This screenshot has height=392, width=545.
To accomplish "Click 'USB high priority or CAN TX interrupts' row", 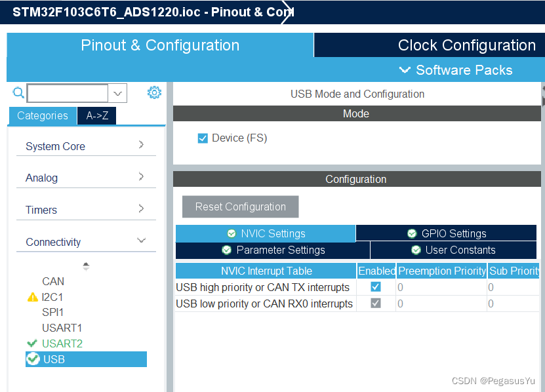I will (262, 287).
